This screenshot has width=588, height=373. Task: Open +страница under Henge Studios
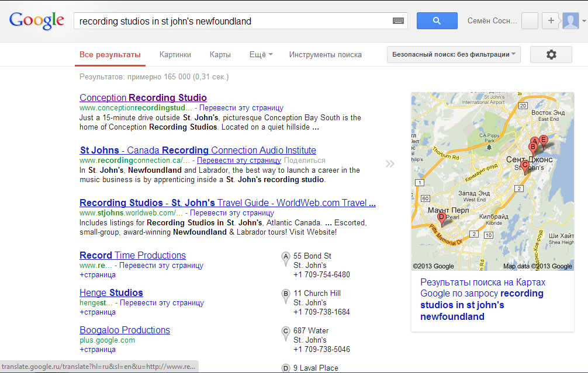coord(98,312)
